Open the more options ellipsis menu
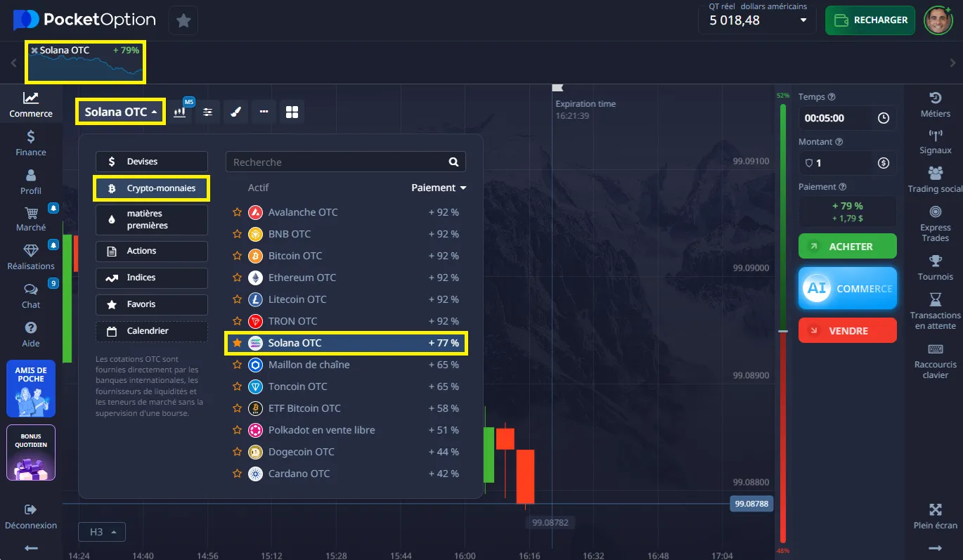Image resolution: width=963 pixels, height=560 pixels. pos(264,112)
